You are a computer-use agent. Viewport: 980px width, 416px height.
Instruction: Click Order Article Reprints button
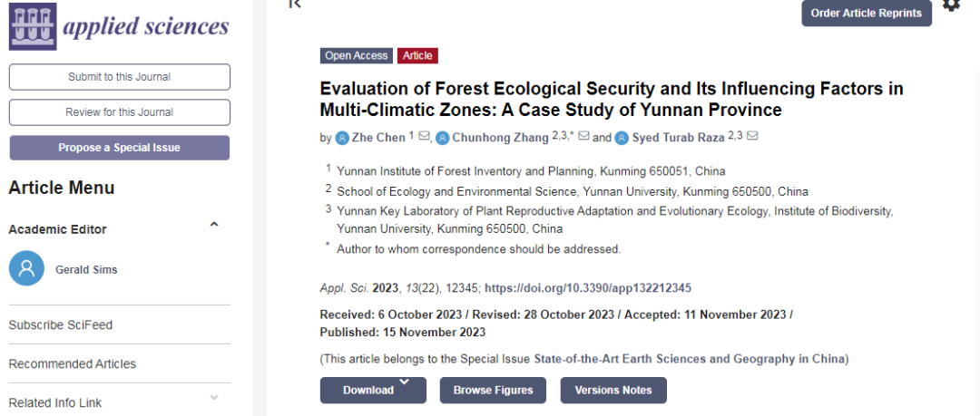[866, 13]
